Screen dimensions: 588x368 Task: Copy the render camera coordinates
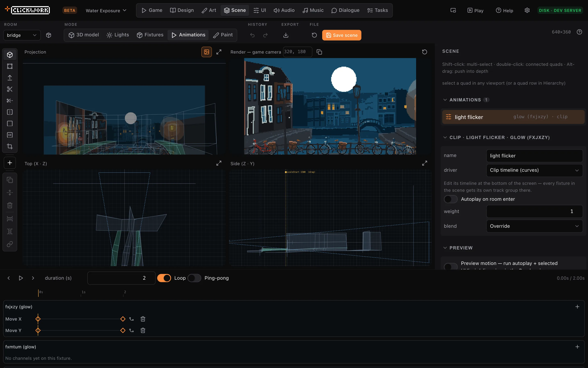pos(319,52)
